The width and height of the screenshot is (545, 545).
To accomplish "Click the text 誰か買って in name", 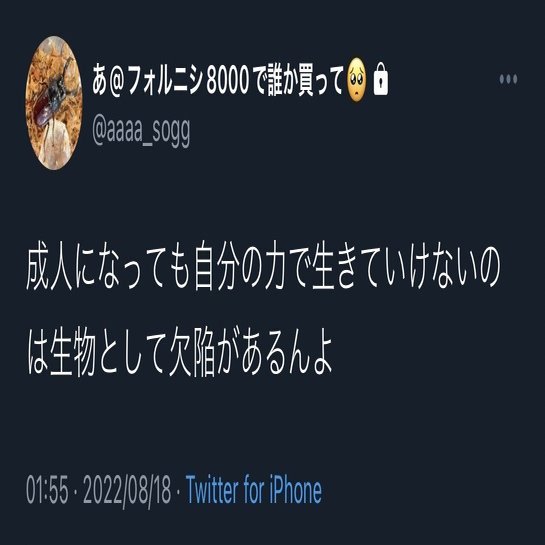I will pos(306,80).
